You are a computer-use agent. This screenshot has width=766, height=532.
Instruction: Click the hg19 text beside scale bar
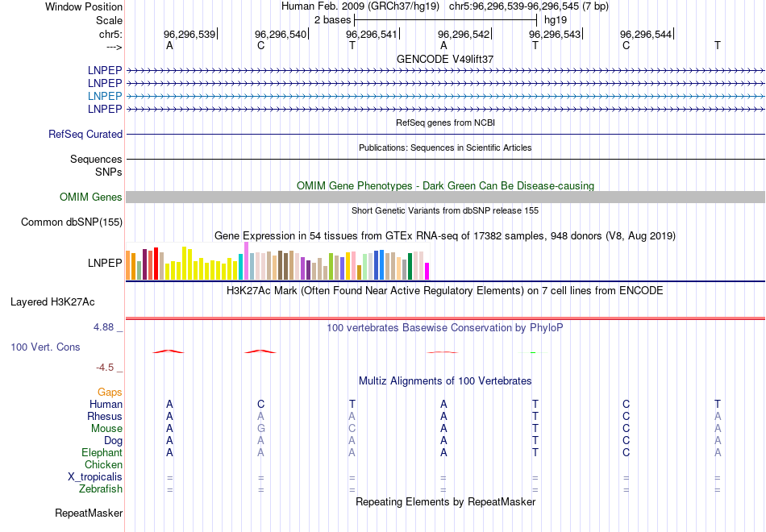point(556,20)
